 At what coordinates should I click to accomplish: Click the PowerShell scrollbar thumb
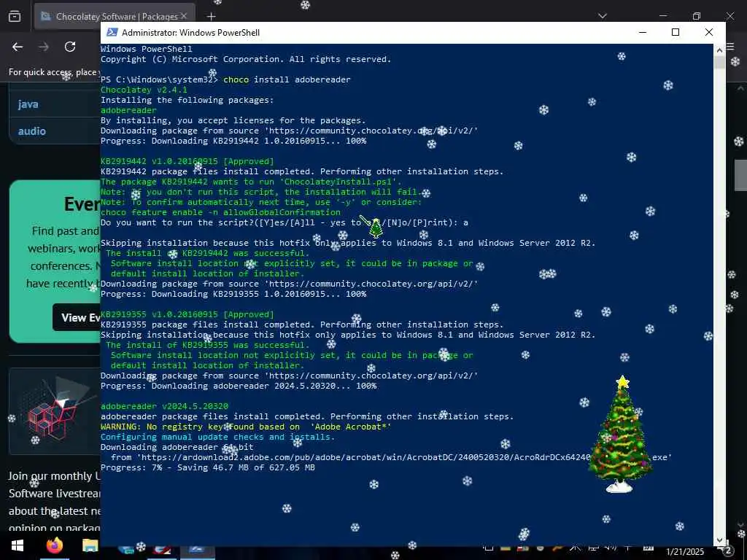point(719,62)
